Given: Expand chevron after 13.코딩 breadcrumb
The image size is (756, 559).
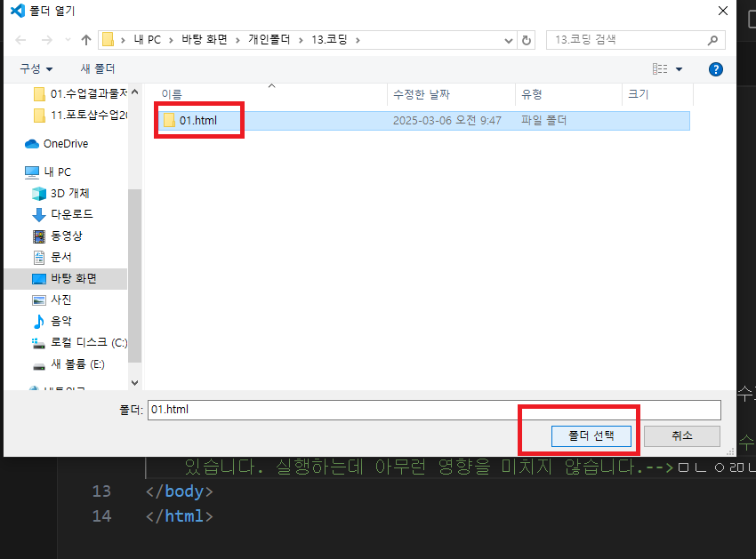Looking at the screenshot, I should coord(358,40).
